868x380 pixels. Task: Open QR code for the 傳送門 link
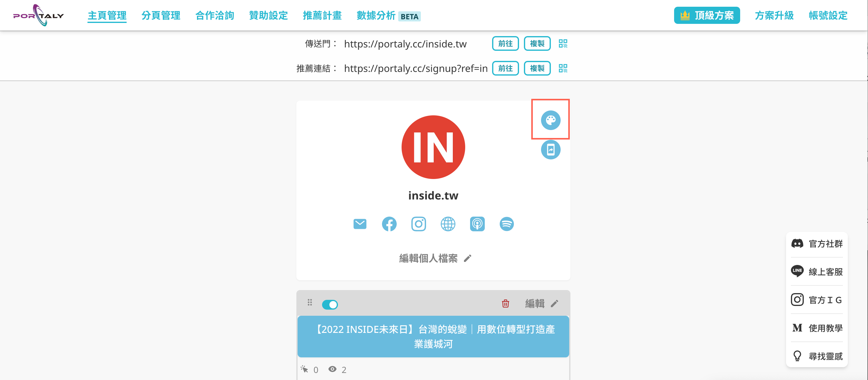[563, 43]
